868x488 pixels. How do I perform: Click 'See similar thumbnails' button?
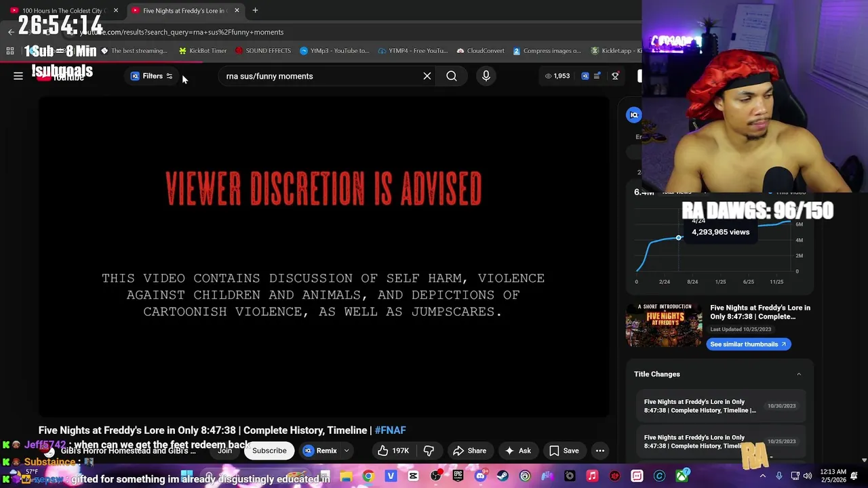point(749,344)
